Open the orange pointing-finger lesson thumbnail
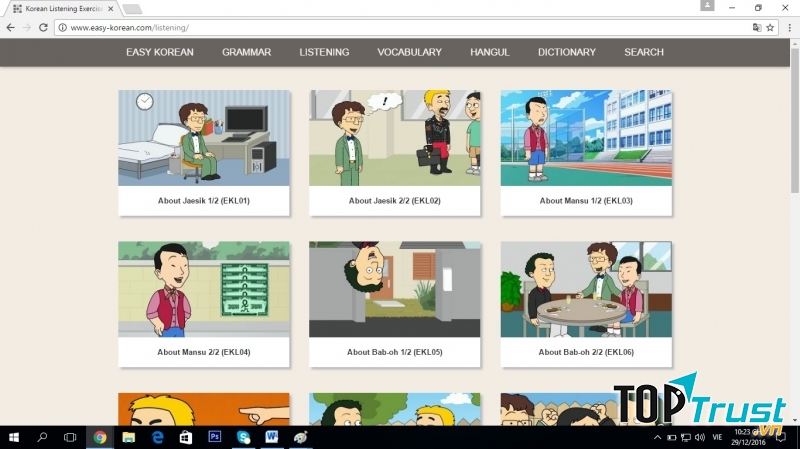The height and width of the screenshot is (449, 800). point(204,409)
